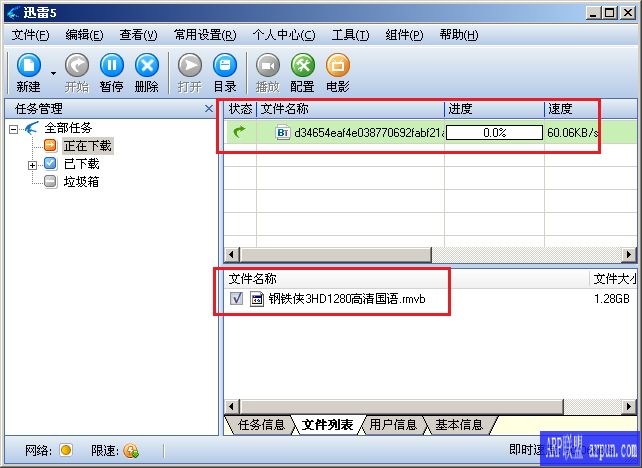Viewport: 642px width, 468px height.
Task: Click right arrow of task list scrollbar
Action: point(629,254)
